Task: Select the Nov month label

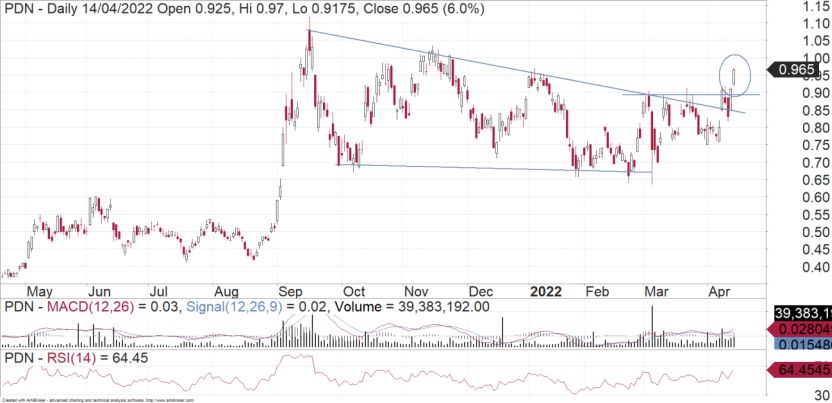Action: tap(416, 292)
